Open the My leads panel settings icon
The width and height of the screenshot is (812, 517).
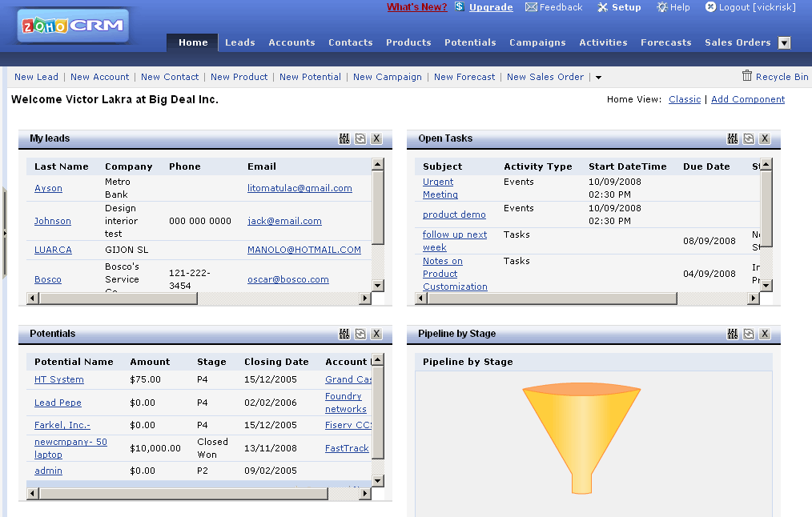point(344,138)
